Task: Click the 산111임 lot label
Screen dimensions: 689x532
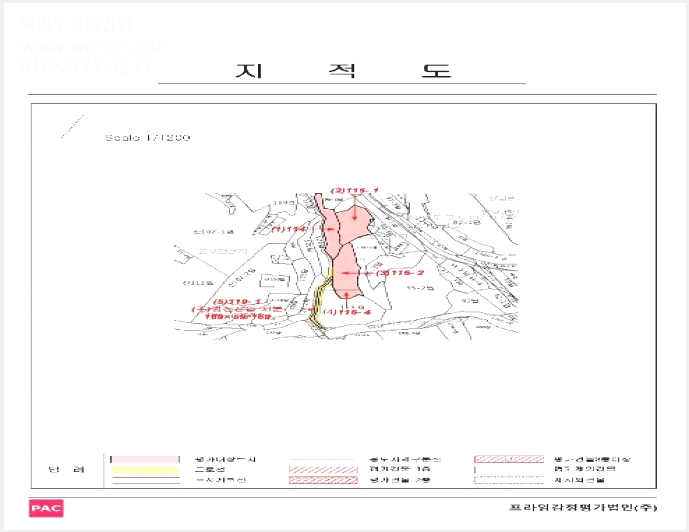Action: [198, 283]
